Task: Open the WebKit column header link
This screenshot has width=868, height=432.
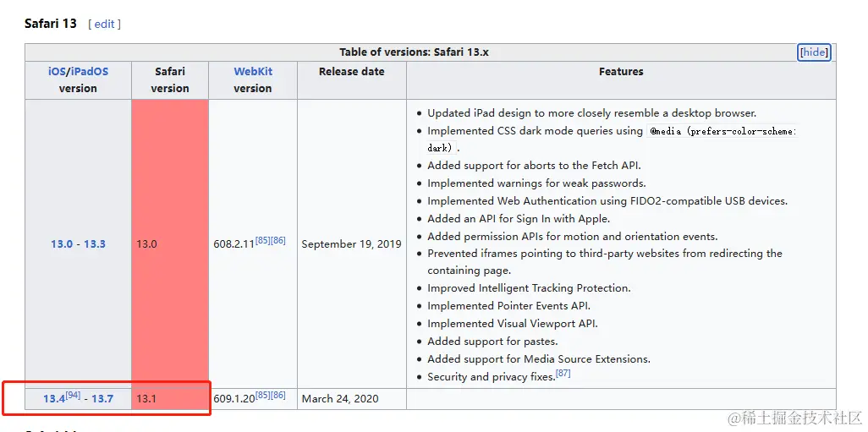Action: coord(253,71)
